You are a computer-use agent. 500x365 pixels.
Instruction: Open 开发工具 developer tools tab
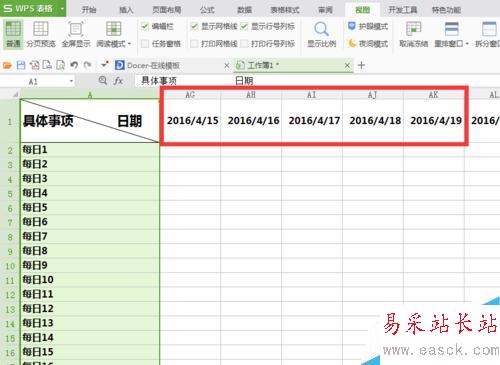point(403,10)
